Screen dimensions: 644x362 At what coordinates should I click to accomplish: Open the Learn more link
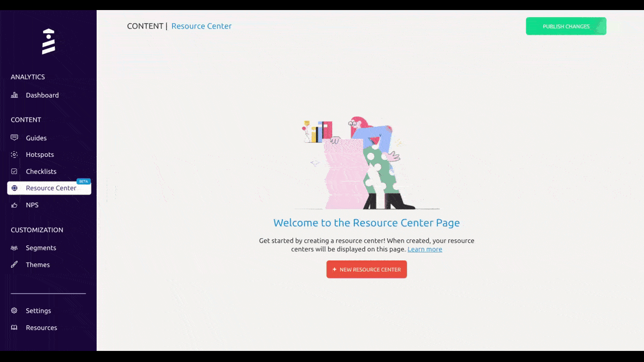425,249
